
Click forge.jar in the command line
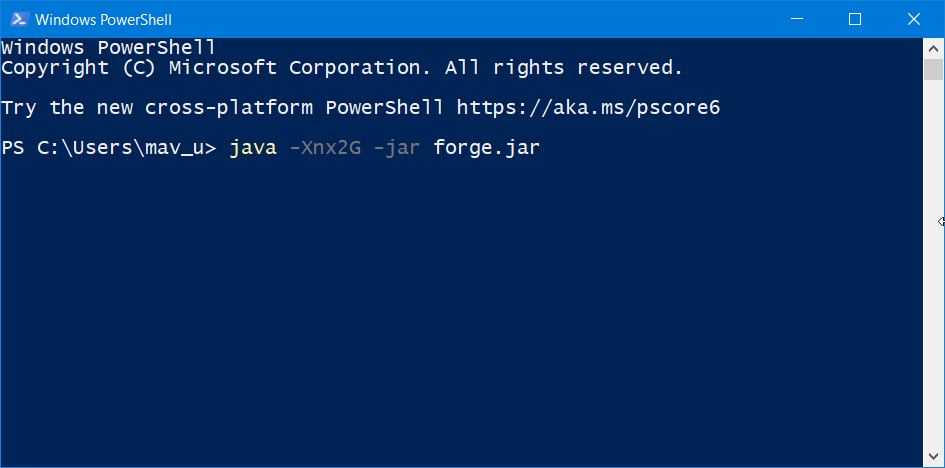point(486,148)
